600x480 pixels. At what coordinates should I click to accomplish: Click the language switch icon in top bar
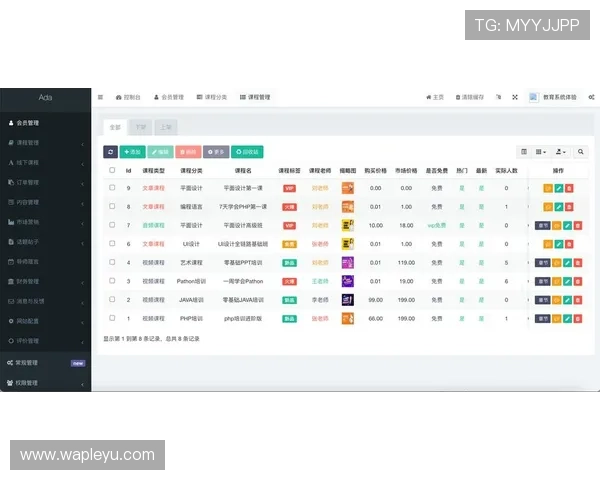coord(498,97)
